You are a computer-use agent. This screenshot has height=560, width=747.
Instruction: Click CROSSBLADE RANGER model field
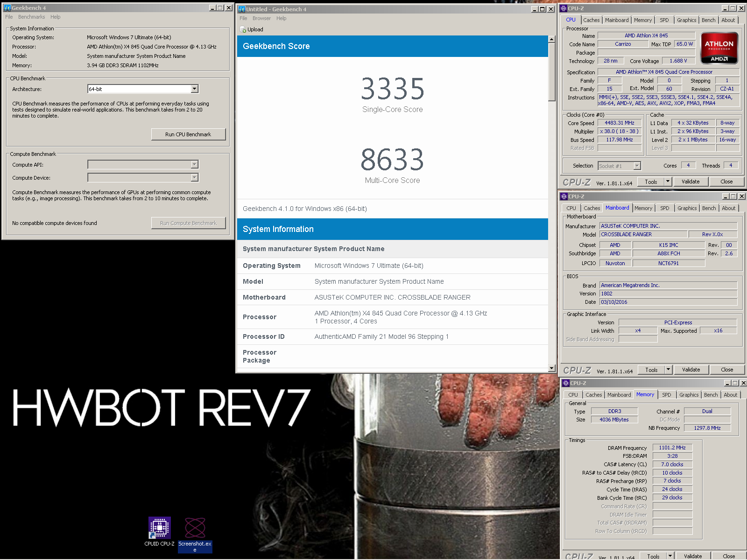tap(643, 234)
